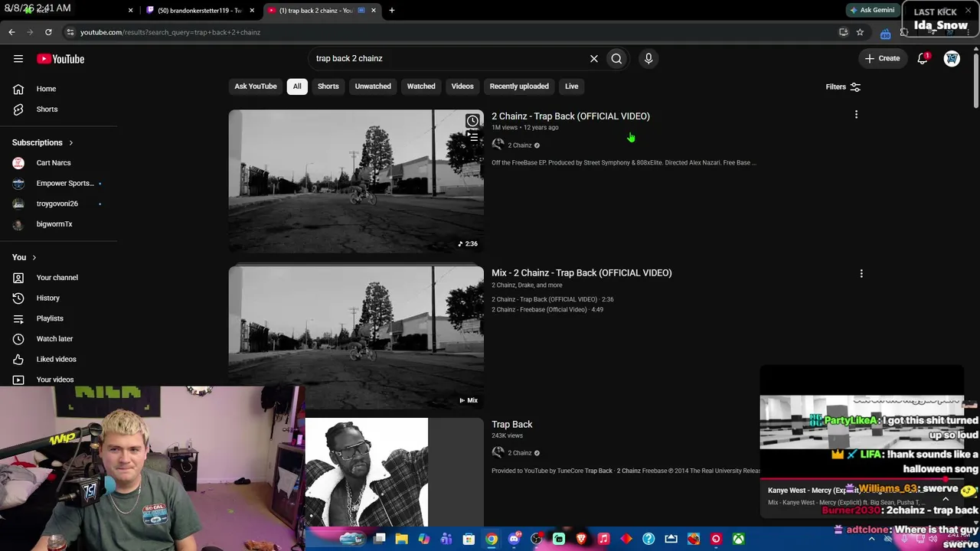Click the browser address bar URL
The height and width of the screenshot is (551, 980).
pos(170,32)
